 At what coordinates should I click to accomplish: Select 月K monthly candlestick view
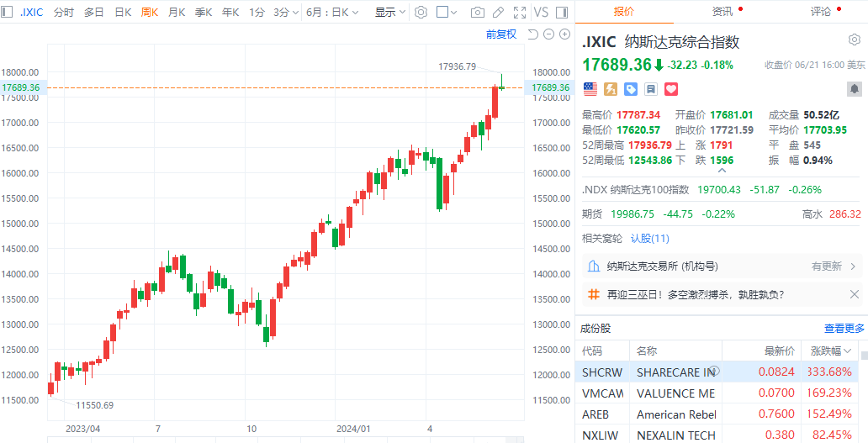[x=177, y=12]
